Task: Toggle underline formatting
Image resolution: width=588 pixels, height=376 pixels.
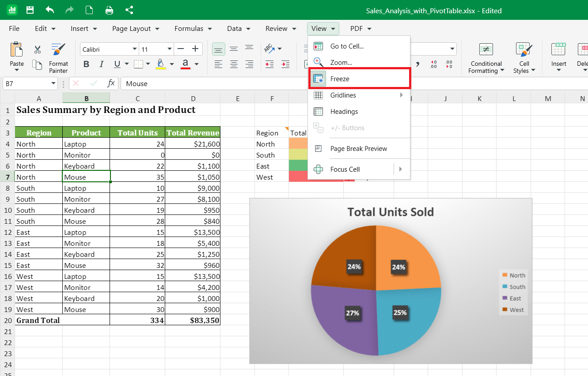Action: pos(117,64)
